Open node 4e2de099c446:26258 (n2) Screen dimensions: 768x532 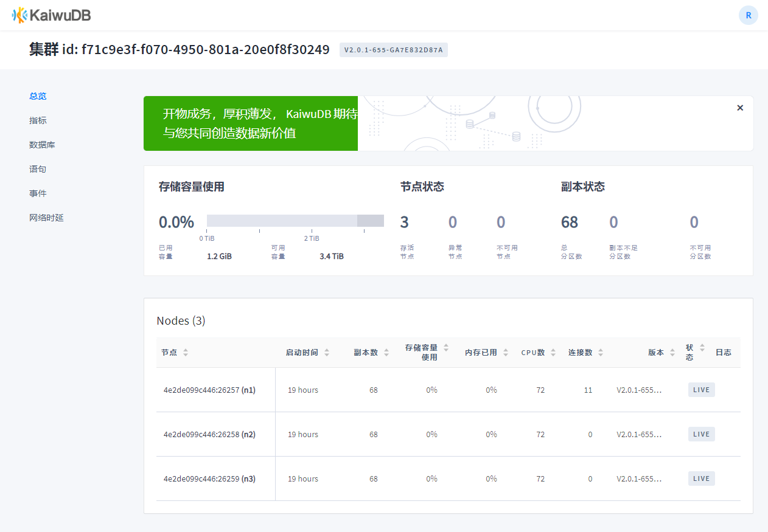tap(209, 434)
